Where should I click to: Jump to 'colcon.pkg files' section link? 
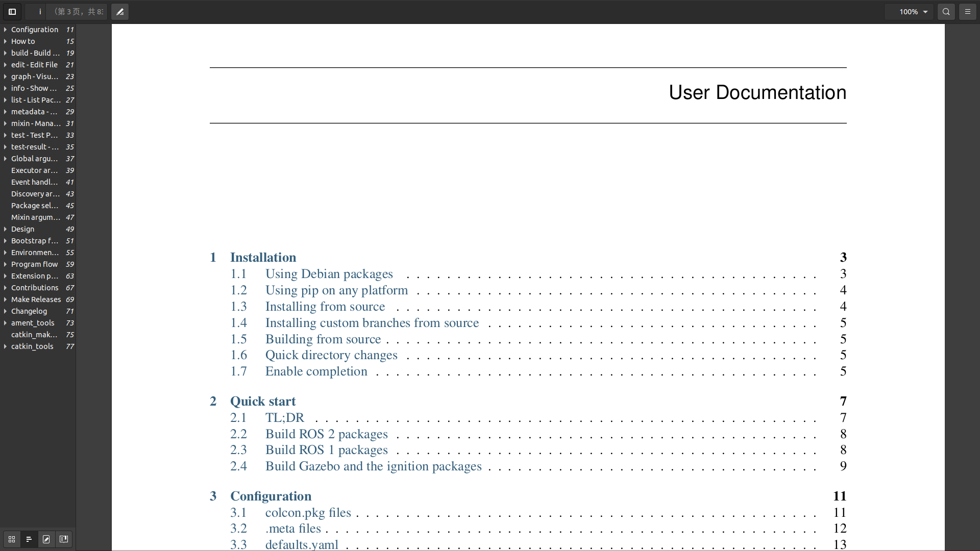[x=308, y=513]
